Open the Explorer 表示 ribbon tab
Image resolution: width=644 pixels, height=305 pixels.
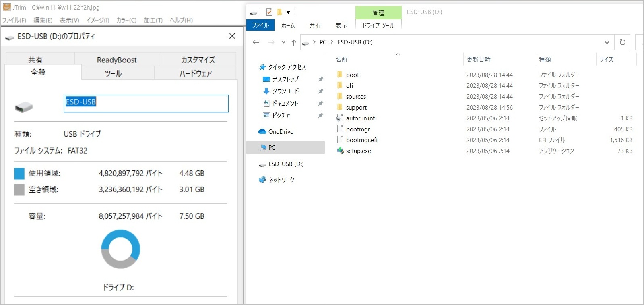click(341, 25)
